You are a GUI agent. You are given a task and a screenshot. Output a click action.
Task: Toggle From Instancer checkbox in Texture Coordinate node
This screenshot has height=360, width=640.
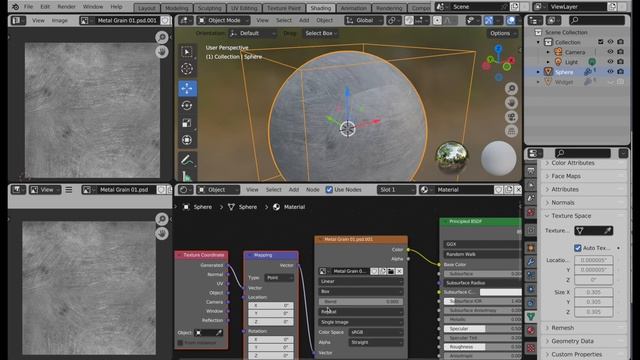click(x=180, y=342)
